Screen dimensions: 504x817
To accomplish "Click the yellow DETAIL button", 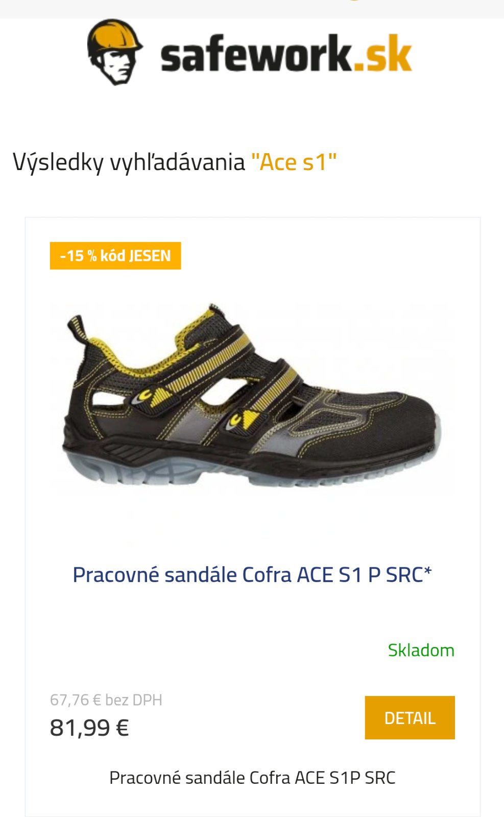I will pyautogui.click(x=410, y=717).
